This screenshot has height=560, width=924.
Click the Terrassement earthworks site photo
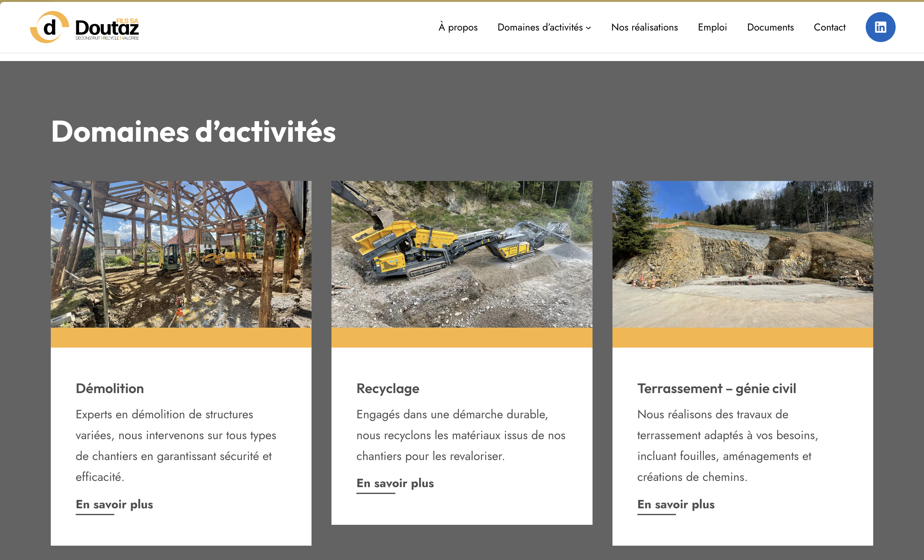click(x=742, y=254)
